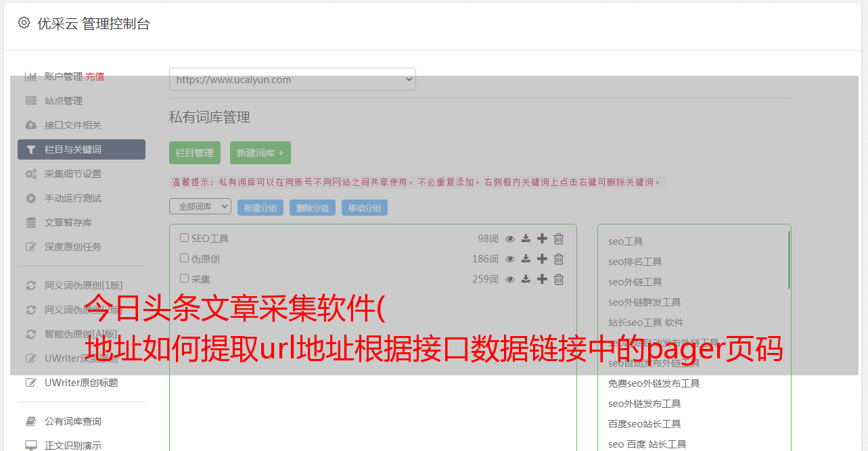Click the gear icon beside 优采云 管理控制台
Viewport: 868px width, 451px height.
[24, 23]
